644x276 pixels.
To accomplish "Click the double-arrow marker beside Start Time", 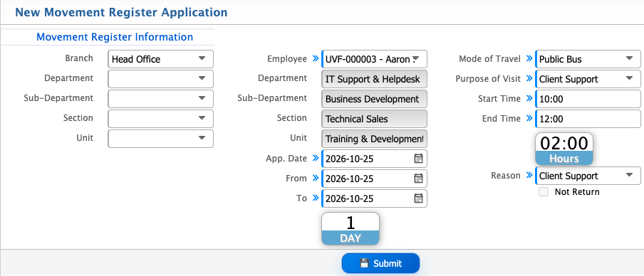I will click(x=529, y=98).
